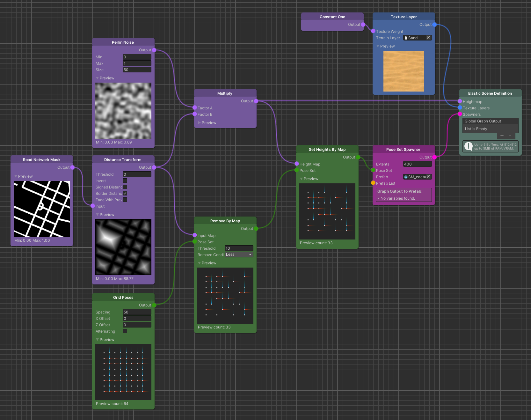531x420 pixels.
Task: Click the Prefab List orange input port
Action: [373, 183]
